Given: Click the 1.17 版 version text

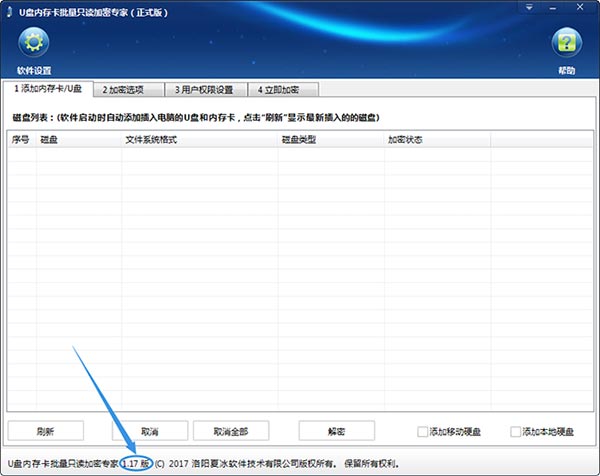Looking at the screenshot, I should [x=136, y=464].
